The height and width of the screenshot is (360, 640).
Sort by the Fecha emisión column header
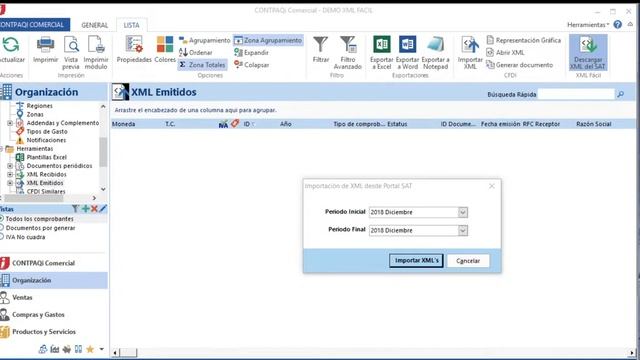[500, 124]
